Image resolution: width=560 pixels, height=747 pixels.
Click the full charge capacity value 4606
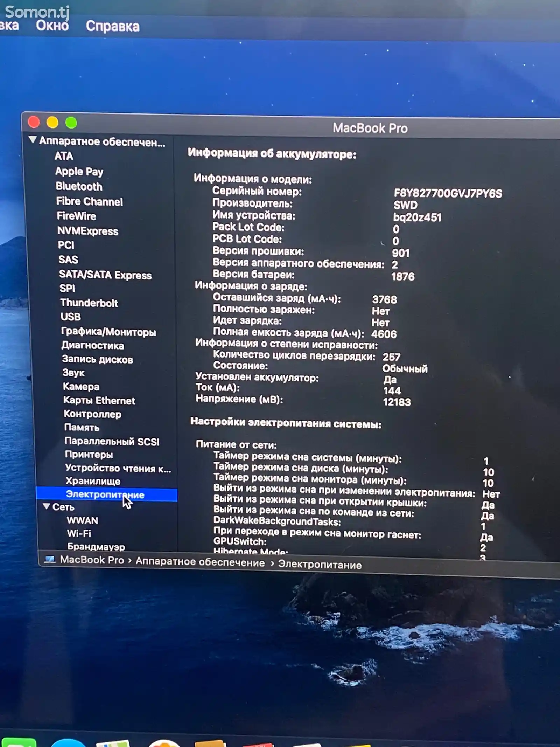click(384, 334)
